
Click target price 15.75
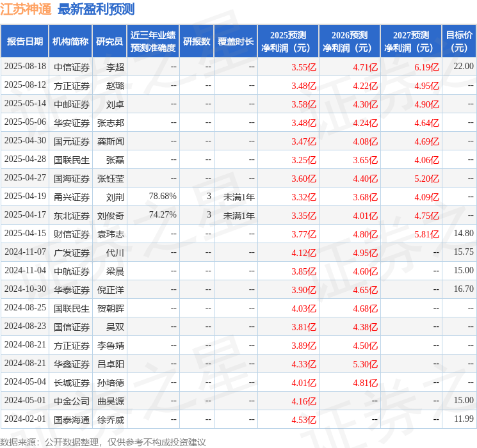(464, 252)
